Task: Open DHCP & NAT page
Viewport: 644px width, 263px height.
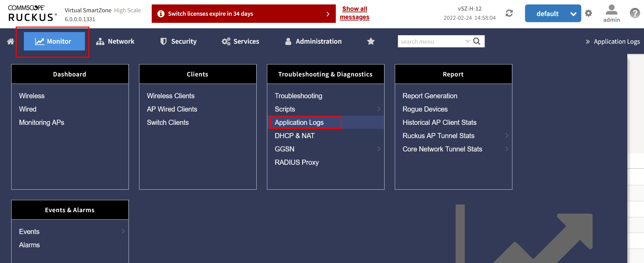Action: [x=295, y=136]
